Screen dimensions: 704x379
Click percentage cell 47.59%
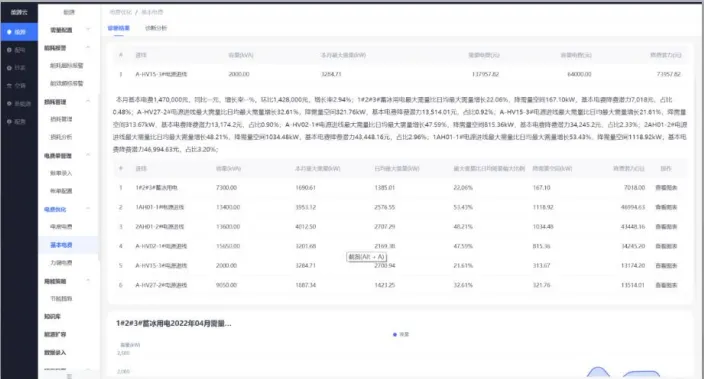463,246
